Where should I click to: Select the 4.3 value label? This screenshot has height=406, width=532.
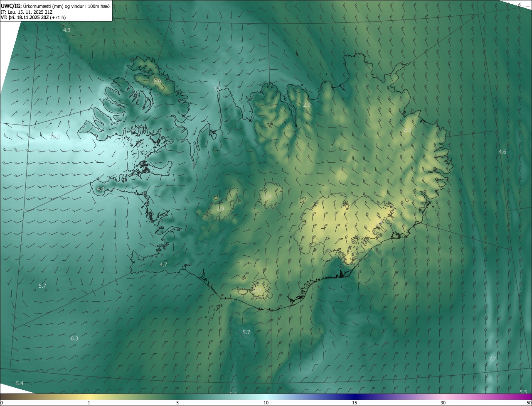pyautogui.click(x=66, y=30)
